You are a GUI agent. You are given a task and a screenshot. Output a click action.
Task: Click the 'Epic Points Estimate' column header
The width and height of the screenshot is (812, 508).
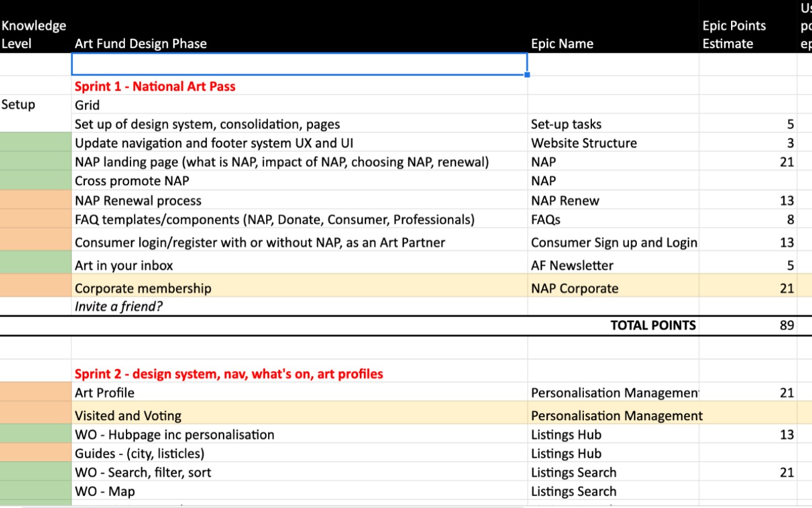click(x=748, y=34)
